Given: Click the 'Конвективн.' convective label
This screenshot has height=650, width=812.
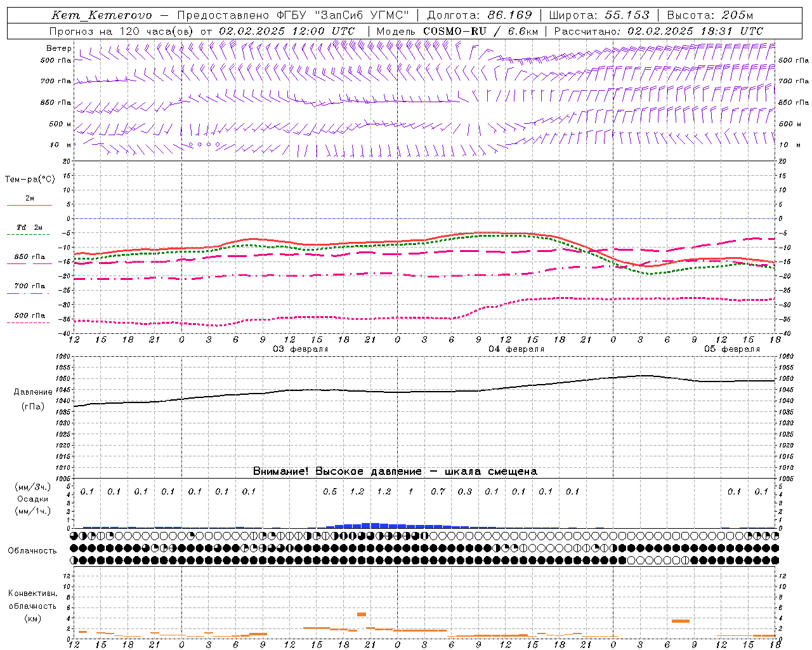Looking at the screenshot, I should pyautogui.click(x=32, y=594).
